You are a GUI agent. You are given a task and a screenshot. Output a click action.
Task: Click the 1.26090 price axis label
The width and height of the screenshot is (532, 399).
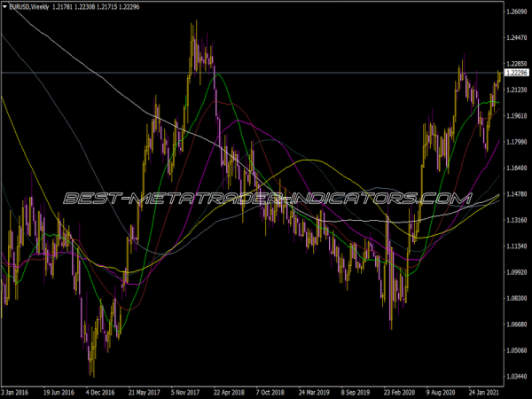point(516,12)
